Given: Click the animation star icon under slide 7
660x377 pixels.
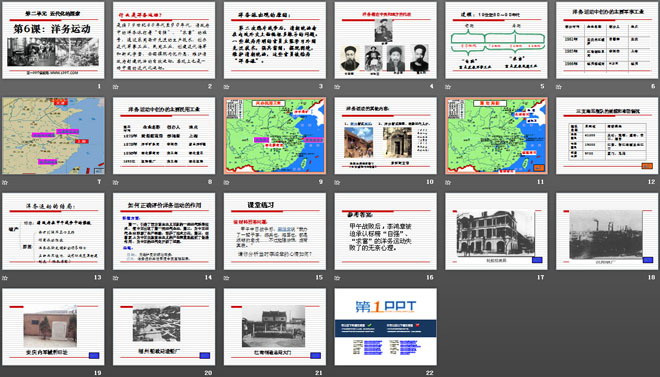Looking at the screenshot, I should [5, 183].
